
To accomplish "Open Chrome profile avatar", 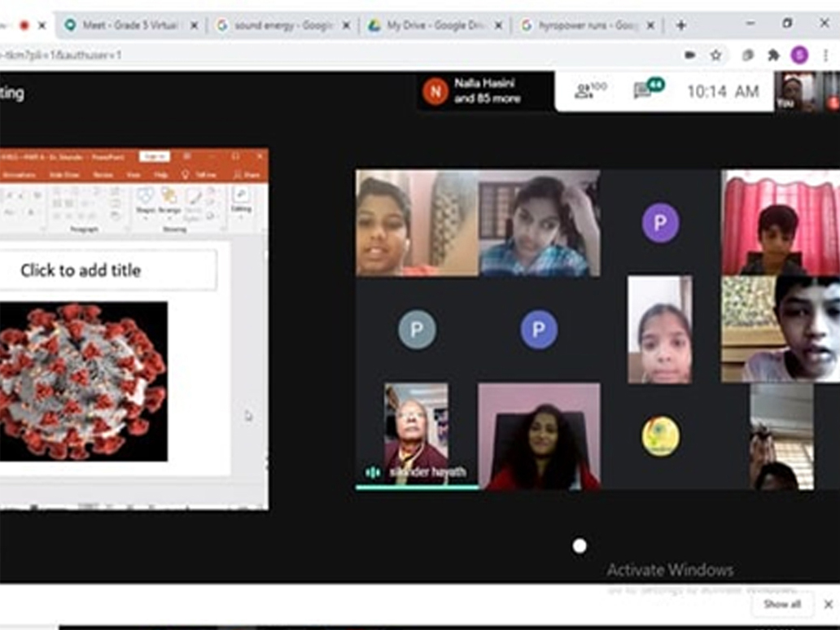I will pyautogui.click(x=799, y=55).
